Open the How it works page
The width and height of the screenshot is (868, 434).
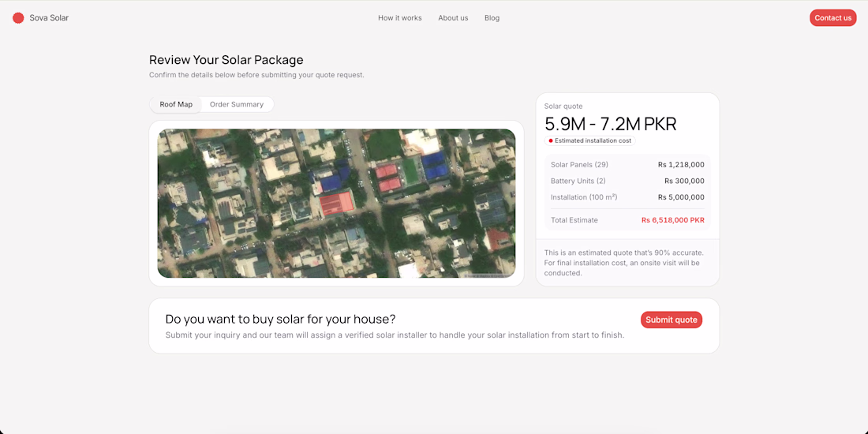coord(400,17)
